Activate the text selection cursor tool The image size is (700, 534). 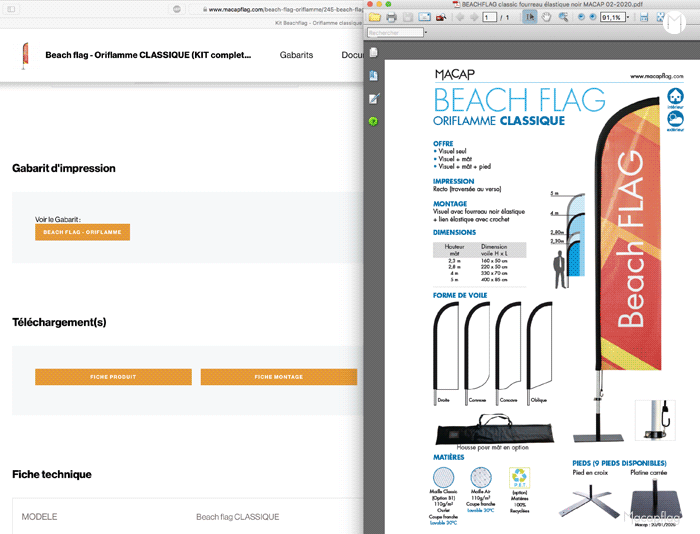pyautogui.click(x=531, y=17)
